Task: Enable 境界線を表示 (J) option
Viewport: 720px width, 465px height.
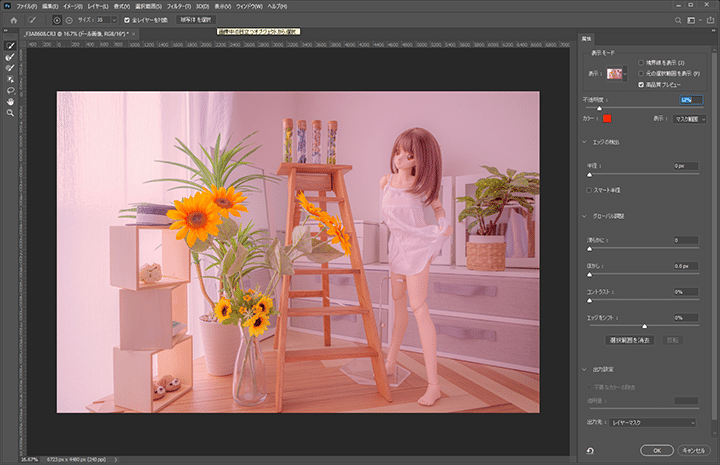Action: pos(641,62)
